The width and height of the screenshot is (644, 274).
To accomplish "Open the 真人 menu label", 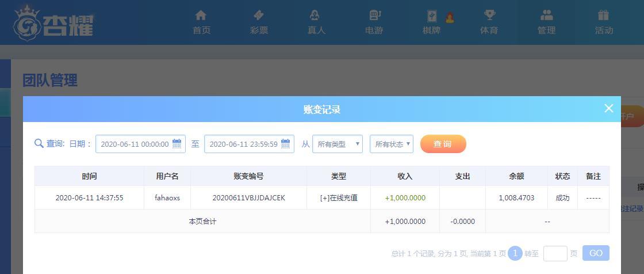I will point(316,31).
